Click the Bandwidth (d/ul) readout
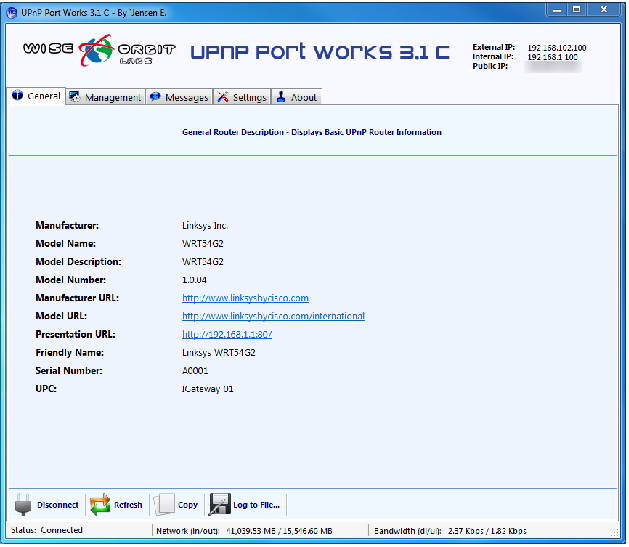 point(450,531)
